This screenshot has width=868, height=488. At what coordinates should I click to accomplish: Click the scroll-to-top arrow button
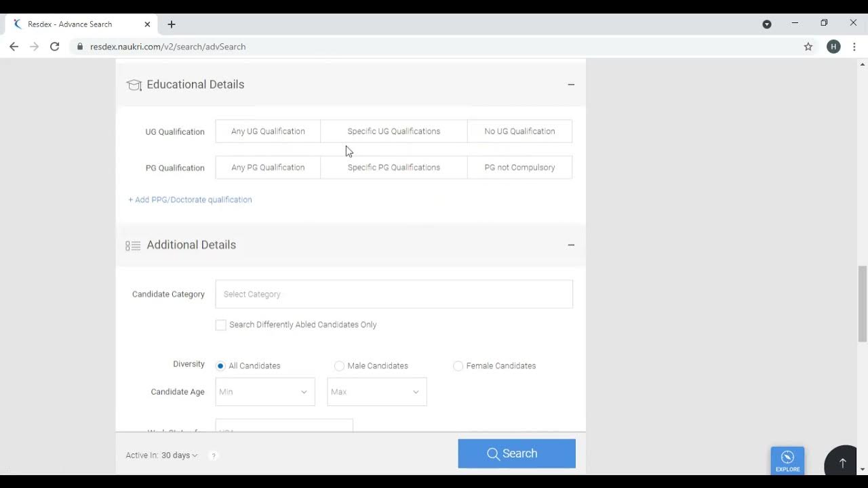point(842,463)
